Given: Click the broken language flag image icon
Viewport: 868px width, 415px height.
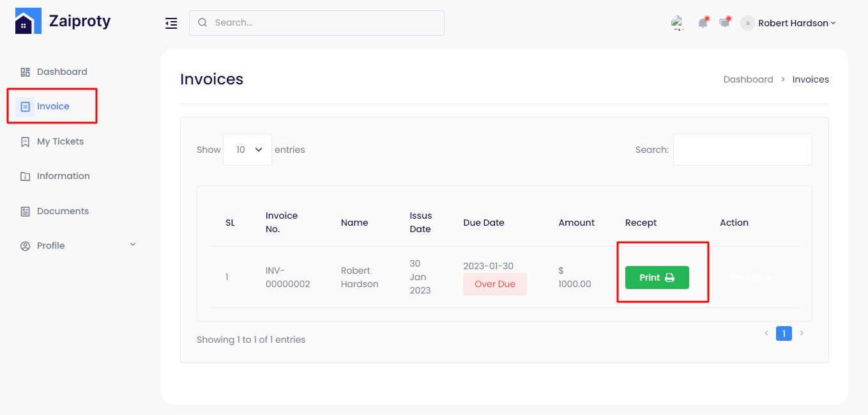Looking at the screenshot, I should click(x=678, y=23).
